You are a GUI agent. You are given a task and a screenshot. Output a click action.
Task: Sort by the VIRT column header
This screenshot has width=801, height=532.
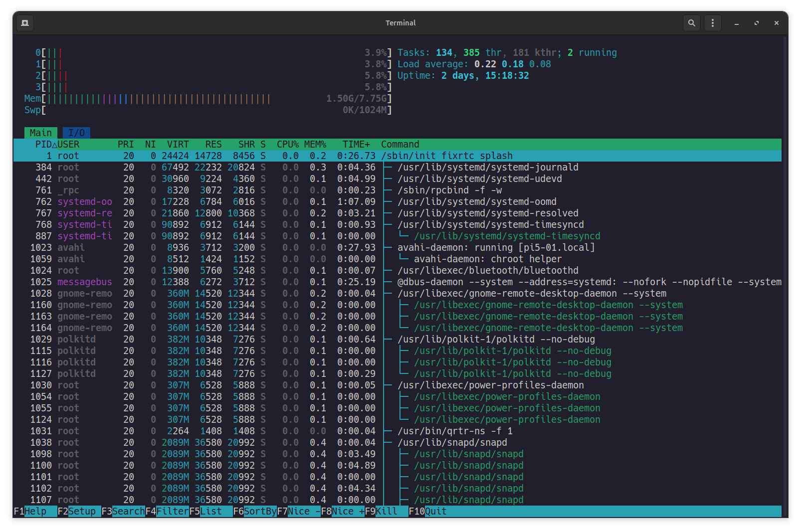click(x=178, y=144)
